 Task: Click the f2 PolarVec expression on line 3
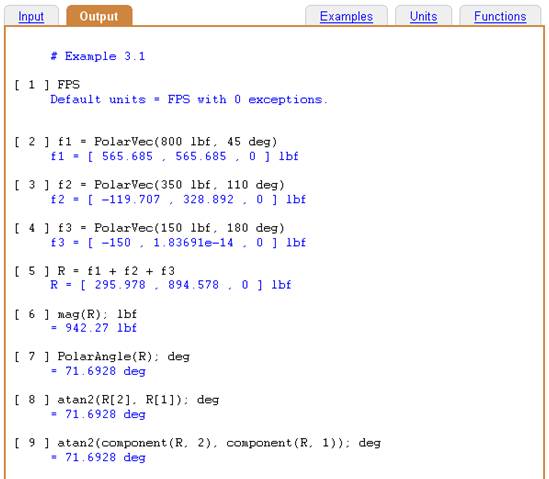(171, 185)
